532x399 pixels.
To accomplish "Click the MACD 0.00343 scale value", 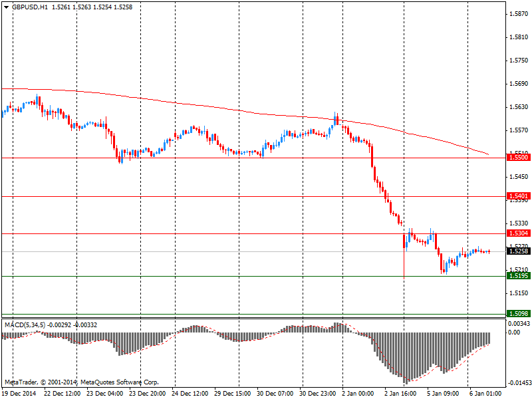I will pos(519,324).
